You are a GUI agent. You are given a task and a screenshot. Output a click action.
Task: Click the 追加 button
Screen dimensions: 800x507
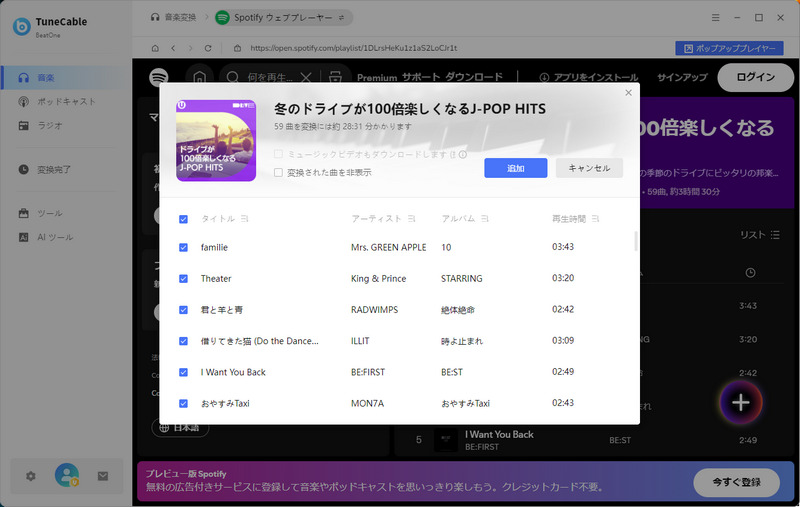[x=515, y=168]
